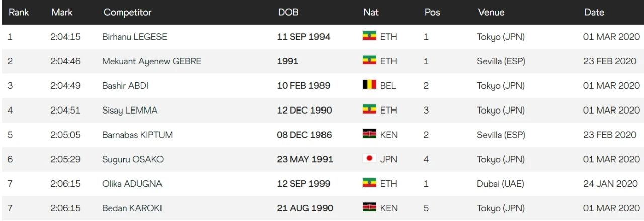This screenshot has height=221, width=644.
Task: Sort by the Rank column header
Action: coord(18,12)
